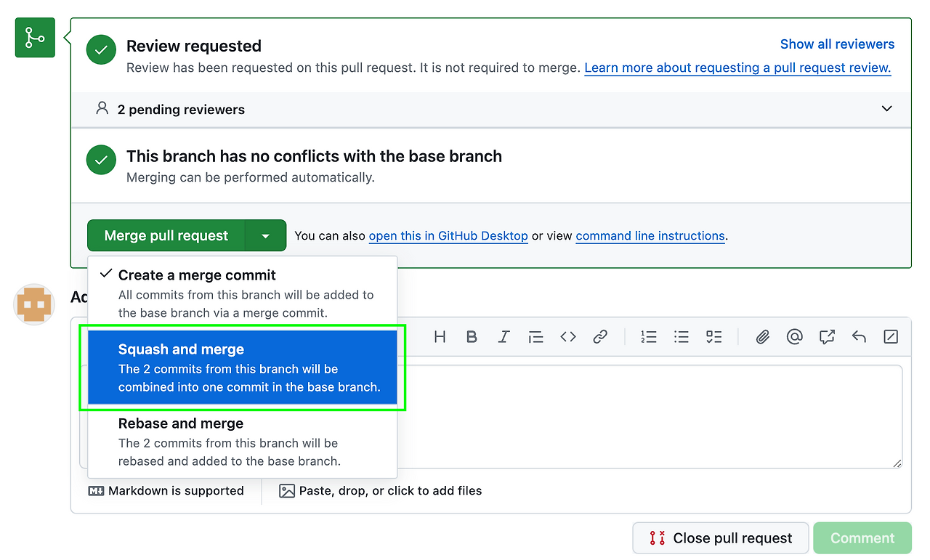Reference an issue or pull request
This screenshot has height=560, width=930.
(x=827, y=337)
